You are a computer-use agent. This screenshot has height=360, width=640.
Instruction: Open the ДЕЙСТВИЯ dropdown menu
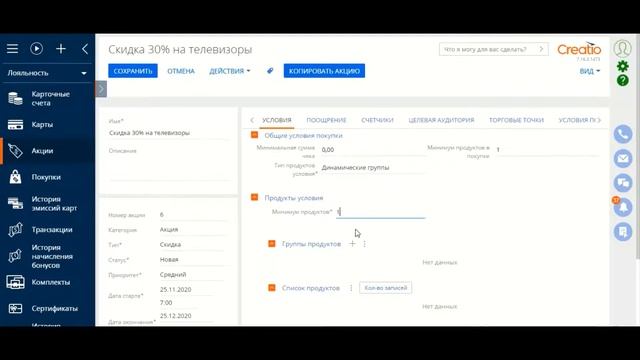[229, 71]
